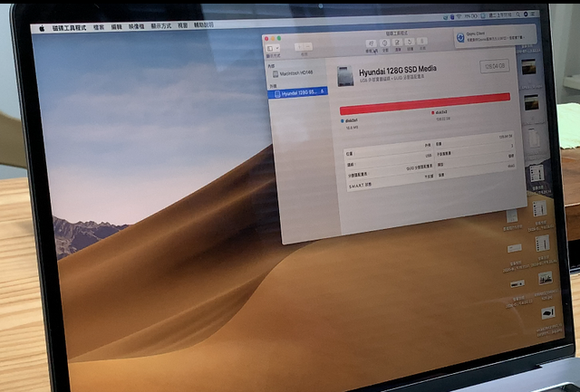Open the Apple menu
The height and width of the screenshot is (392, 580).
[x=42, y=28]
